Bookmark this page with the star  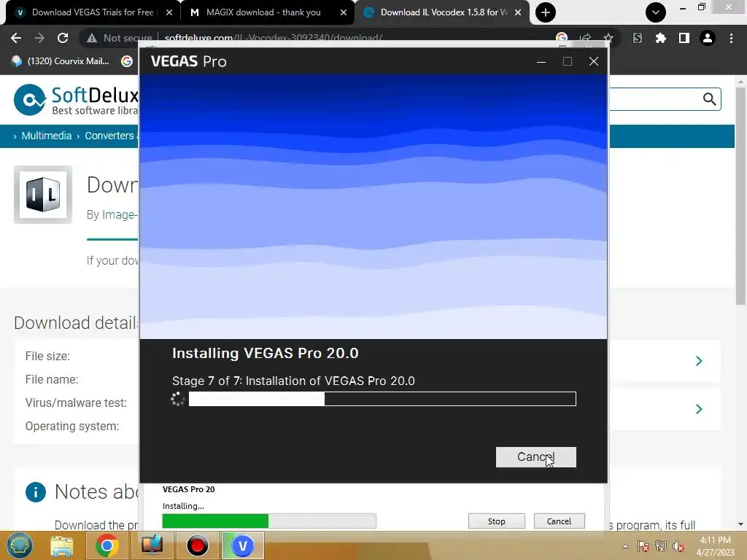coord(608,38)
